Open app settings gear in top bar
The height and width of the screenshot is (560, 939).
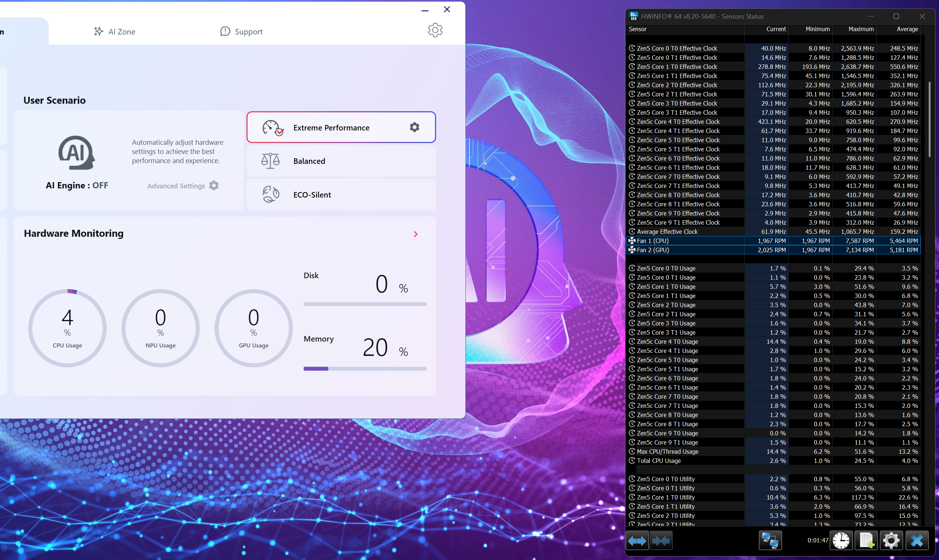[x=435, y=30]
